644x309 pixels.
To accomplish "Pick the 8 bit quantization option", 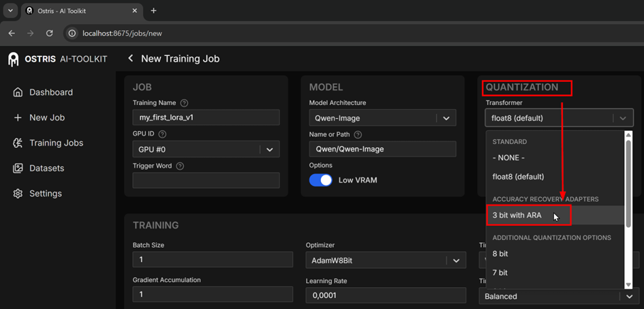I will click(501, 254).
